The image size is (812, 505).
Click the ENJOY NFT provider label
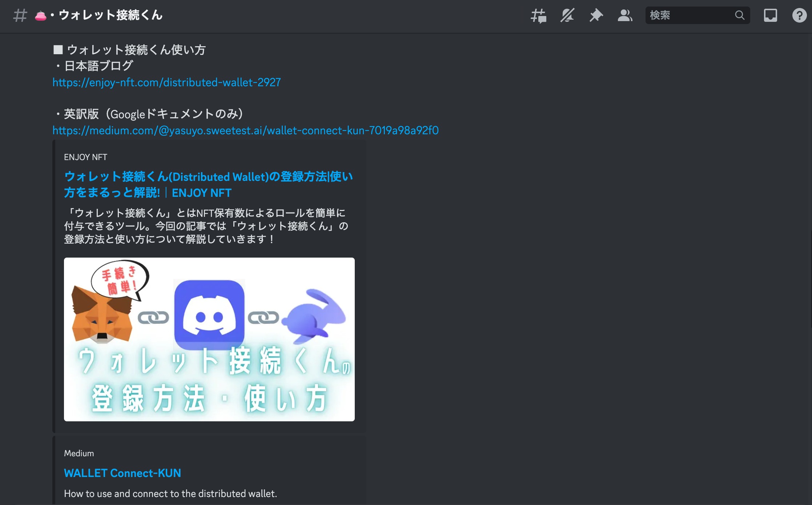point(85,157)
